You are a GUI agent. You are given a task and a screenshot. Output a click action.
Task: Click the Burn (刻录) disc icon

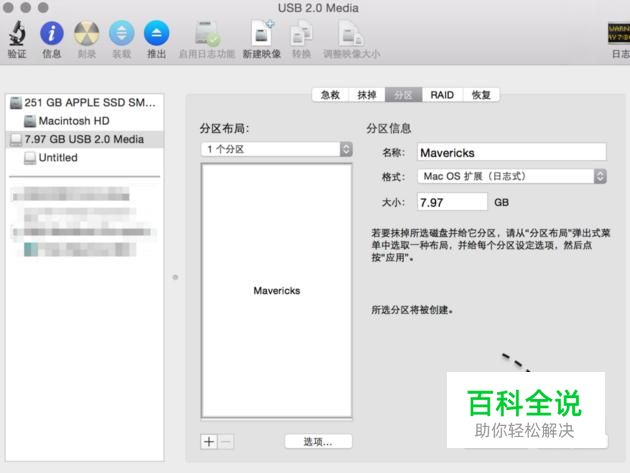[x=86, y=33]
